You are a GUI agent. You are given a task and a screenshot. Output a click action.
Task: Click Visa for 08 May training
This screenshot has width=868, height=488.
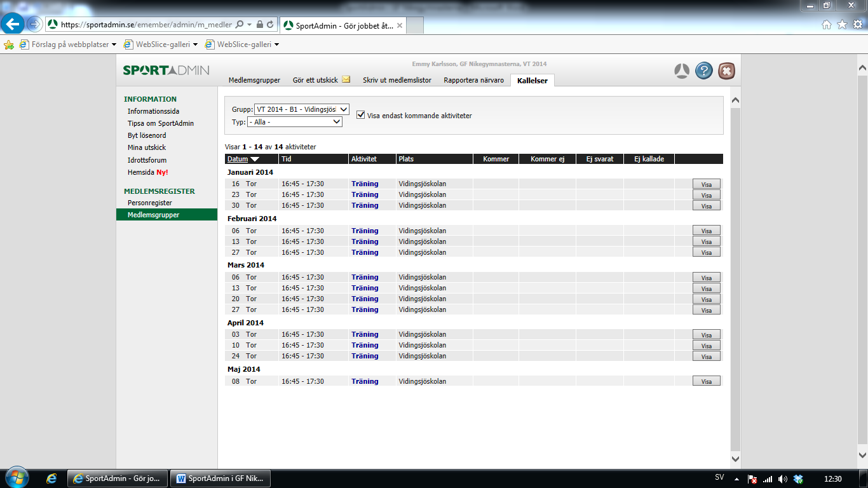707,382
